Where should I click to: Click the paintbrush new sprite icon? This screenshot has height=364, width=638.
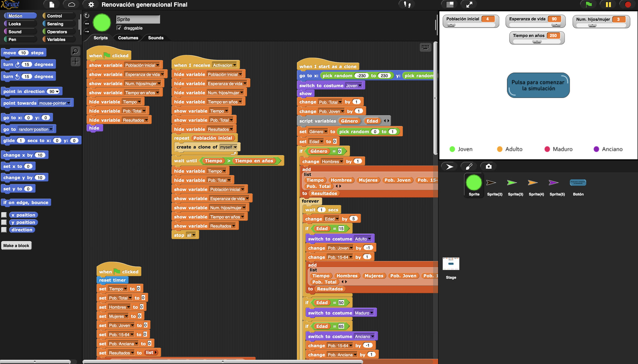click(469, 166)
